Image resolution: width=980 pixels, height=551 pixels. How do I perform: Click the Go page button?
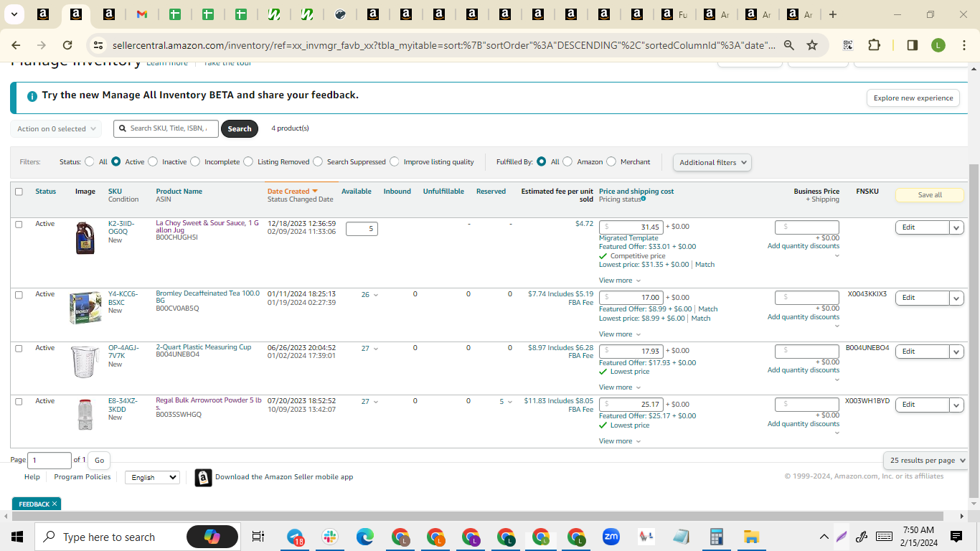(x=99, y=460)
